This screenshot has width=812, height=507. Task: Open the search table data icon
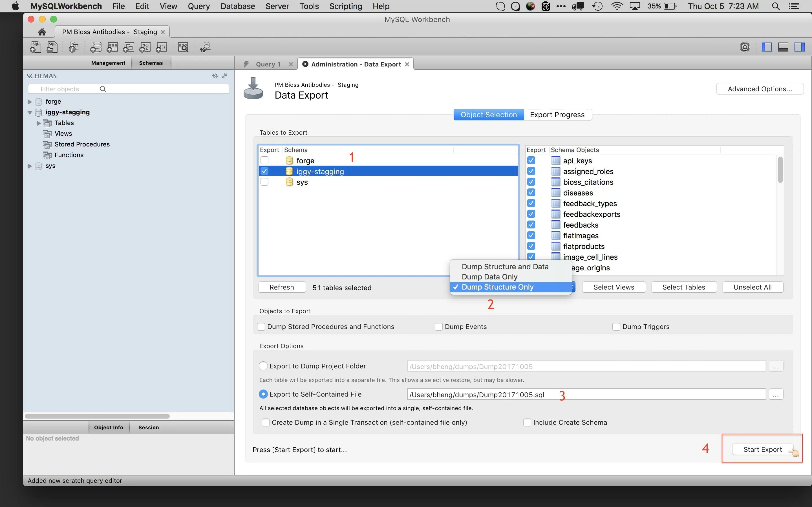[x=183, y=47]
